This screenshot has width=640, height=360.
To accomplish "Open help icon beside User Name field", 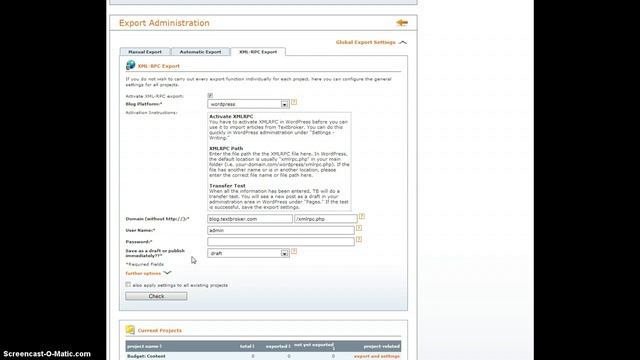I will coord(359,228).
